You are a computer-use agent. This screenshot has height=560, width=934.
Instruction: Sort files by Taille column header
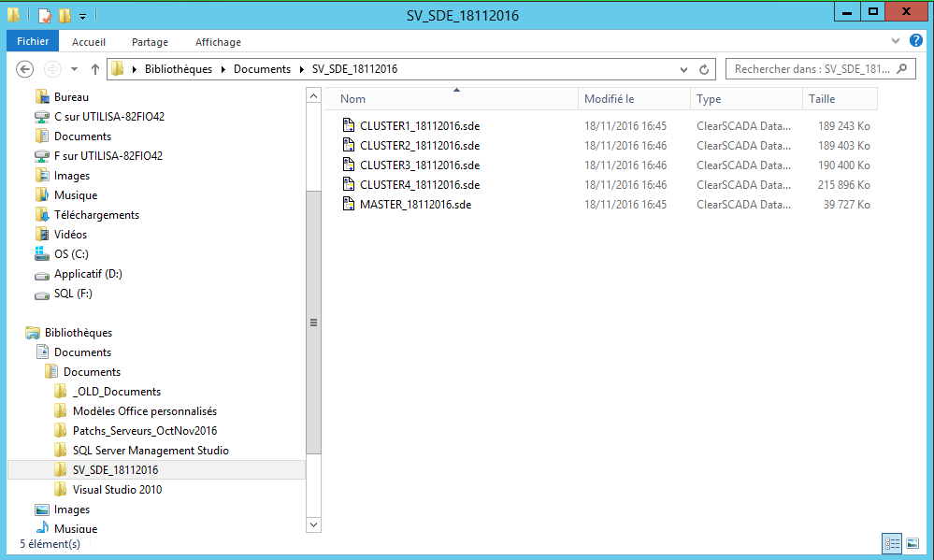click(x=839, y=99)
